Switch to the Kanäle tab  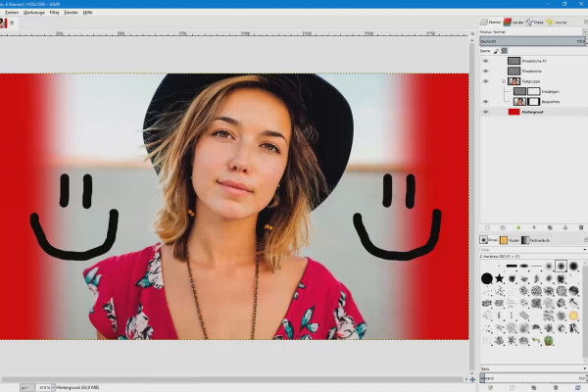[514, 23]
